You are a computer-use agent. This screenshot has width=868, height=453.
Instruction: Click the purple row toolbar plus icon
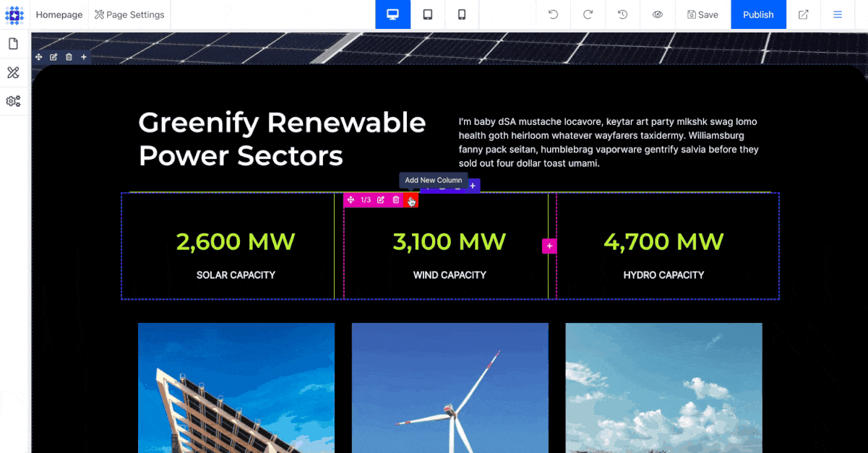pyautogui.click(x=473, y=186)
